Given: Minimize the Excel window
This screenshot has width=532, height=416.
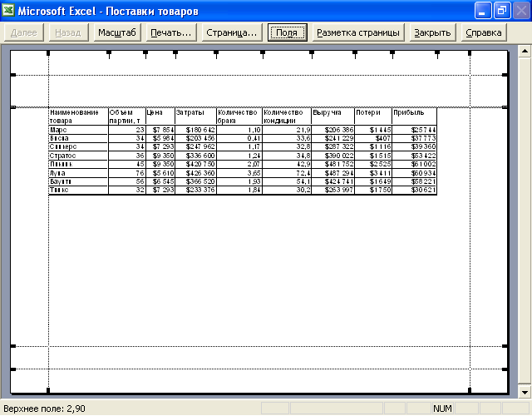Looking at the screenshot, I should click(x=482, y=11).
